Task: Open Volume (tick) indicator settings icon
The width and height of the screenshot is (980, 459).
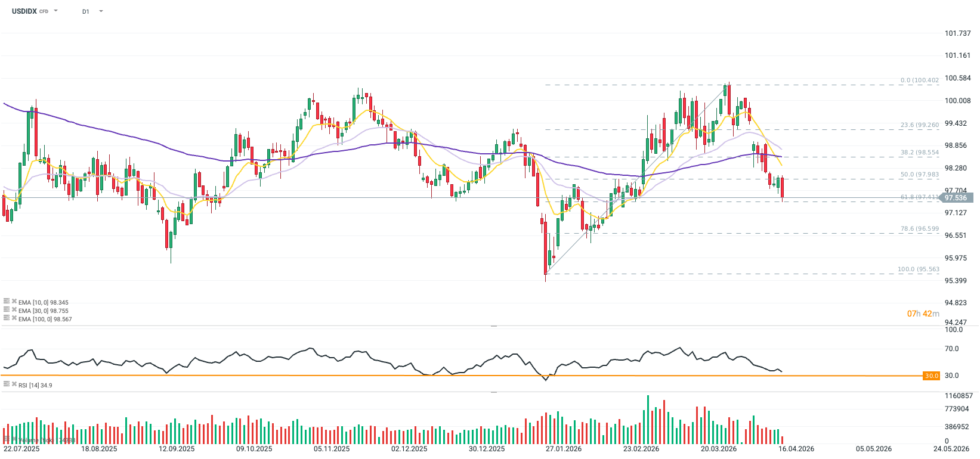Action: (x=6, y=439)
